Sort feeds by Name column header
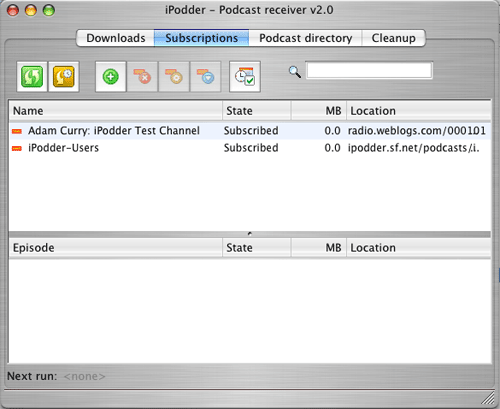Image resolution: width=500 pixels, height=409 pixels. (116, 111)
